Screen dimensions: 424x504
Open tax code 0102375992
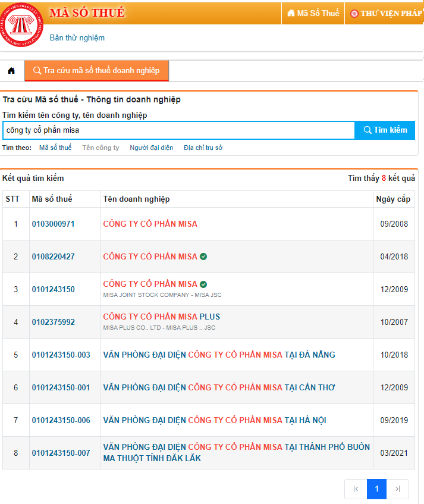(53, 322)
